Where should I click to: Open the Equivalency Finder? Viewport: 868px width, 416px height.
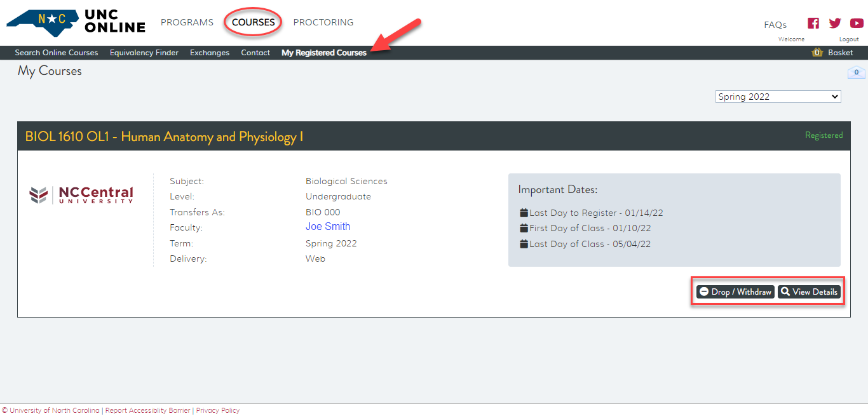[x=144, y=53]
